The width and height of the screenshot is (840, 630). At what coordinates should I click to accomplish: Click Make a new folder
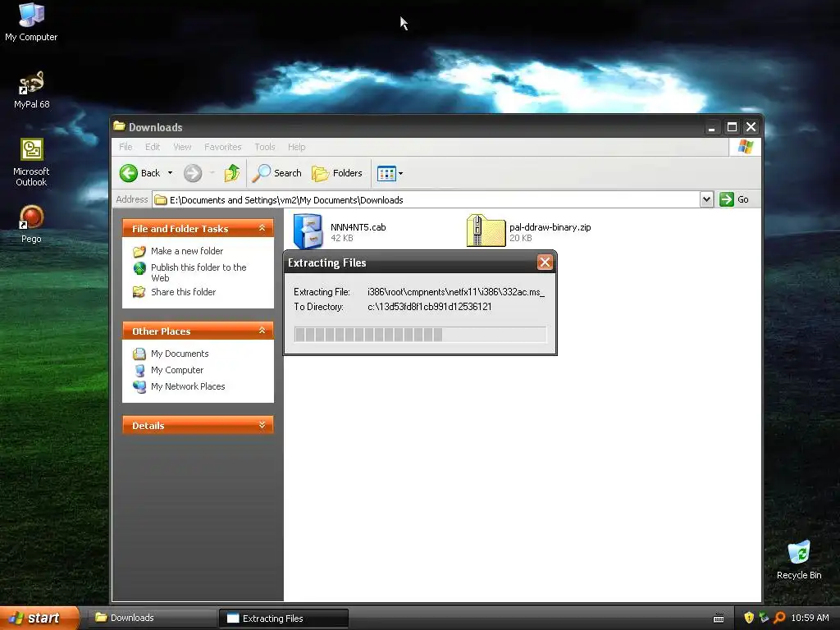click(x=187, y=251)
